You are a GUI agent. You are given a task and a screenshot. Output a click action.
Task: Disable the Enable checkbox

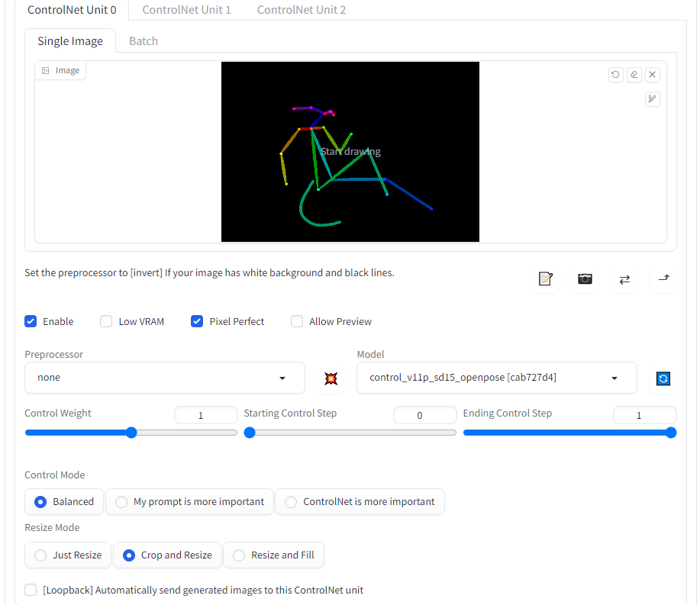tap(30, 321)
